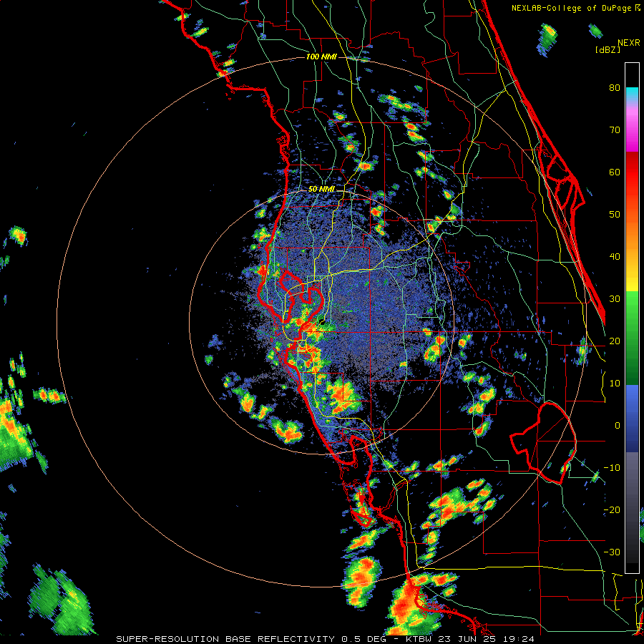Click the [dBZ] units label
This screenshot has height=644, width=644.
click(x=608, y=49)
